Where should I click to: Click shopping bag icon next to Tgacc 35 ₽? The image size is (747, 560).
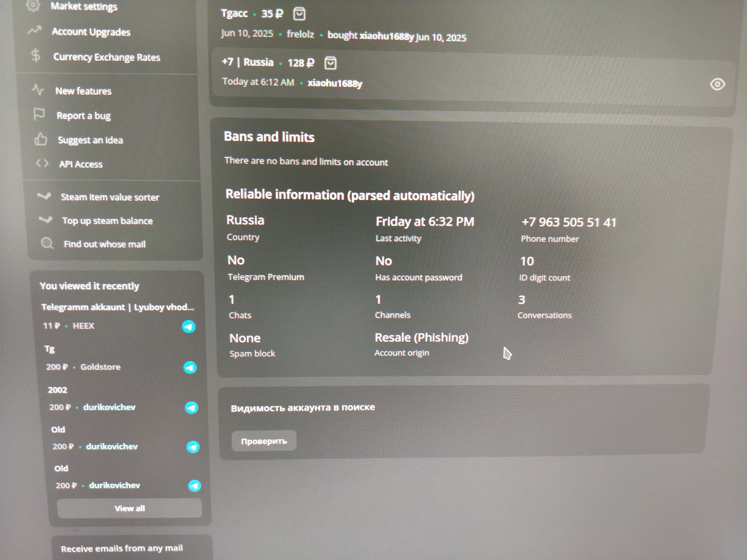click(299, 14)
